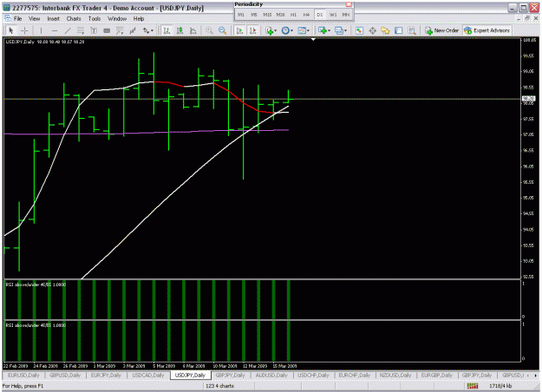This screenshot has height=392, width=542.
Task: Open the File menu
Action: (x=17, y=19)
